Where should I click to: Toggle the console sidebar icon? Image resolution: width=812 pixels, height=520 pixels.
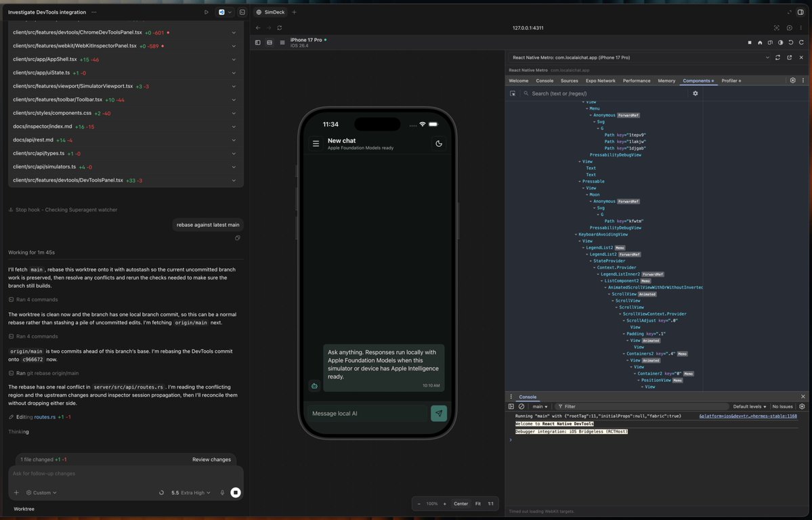pyautogui.click(x=511, y=406)
